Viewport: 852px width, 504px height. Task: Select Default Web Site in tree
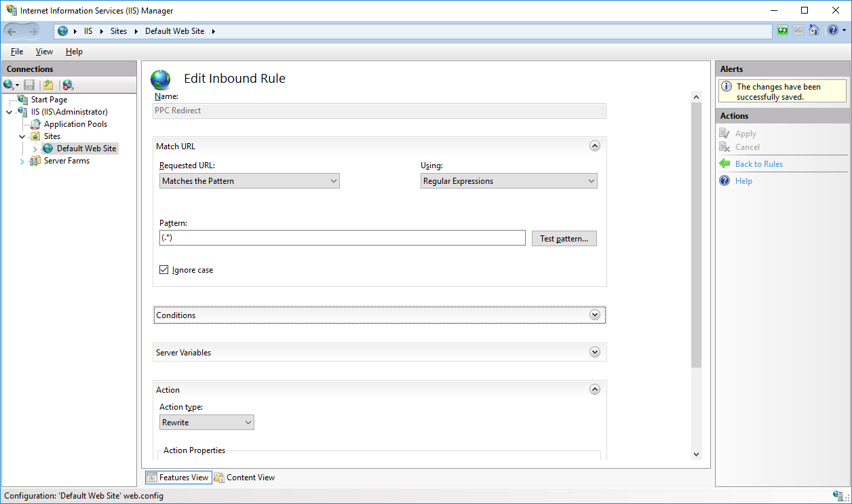coord(86,149)
